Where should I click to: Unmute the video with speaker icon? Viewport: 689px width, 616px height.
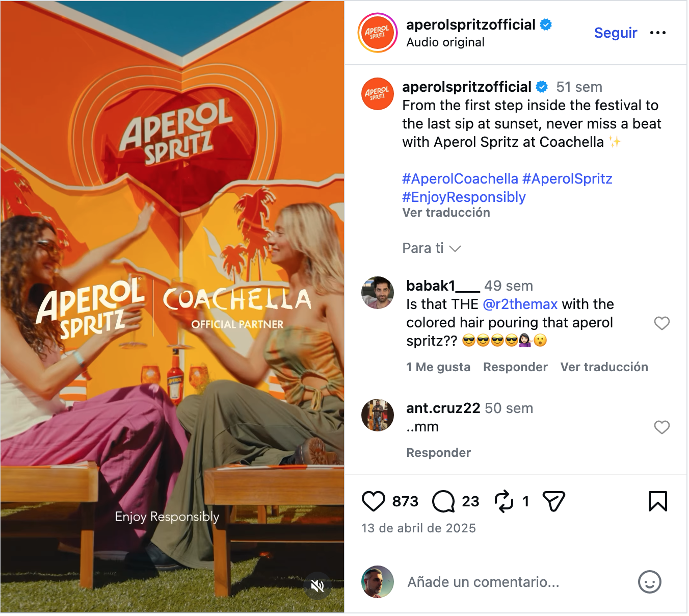tap(317, 585)
